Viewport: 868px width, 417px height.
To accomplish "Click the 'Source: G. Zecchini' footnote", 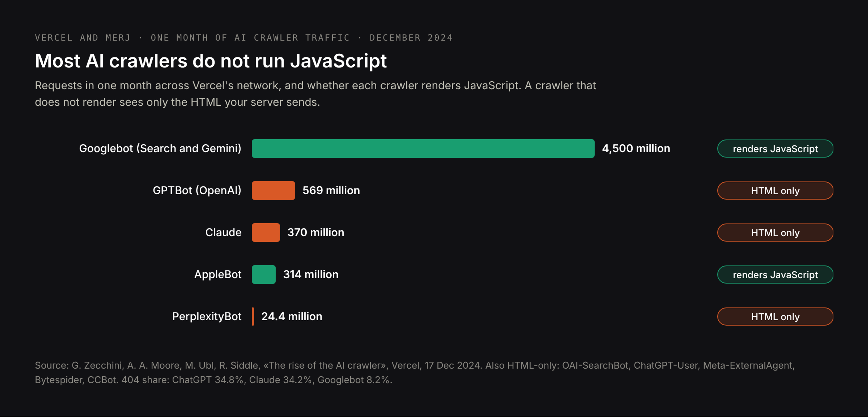I will tap(415, 372).
